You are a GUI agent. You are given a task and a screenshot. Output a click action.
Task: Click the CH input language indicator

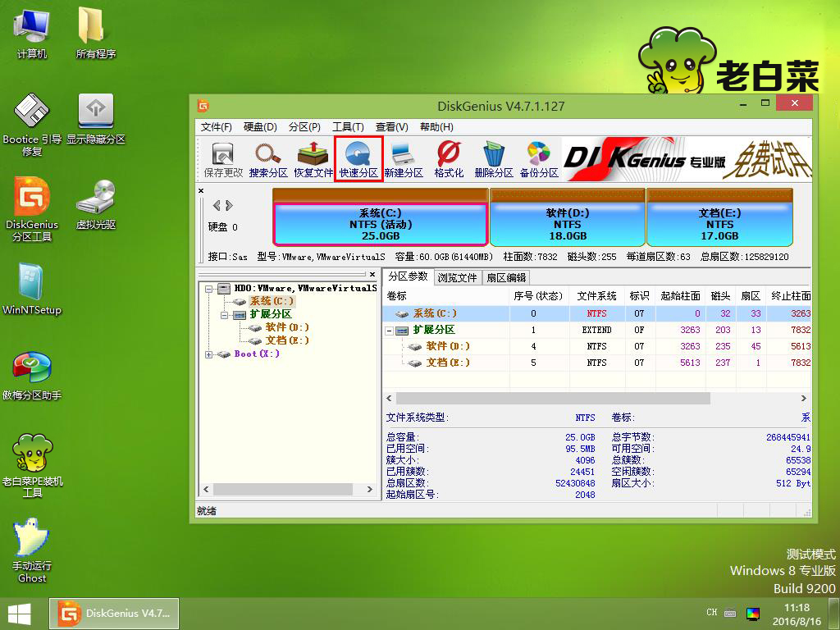click(711, 612)
